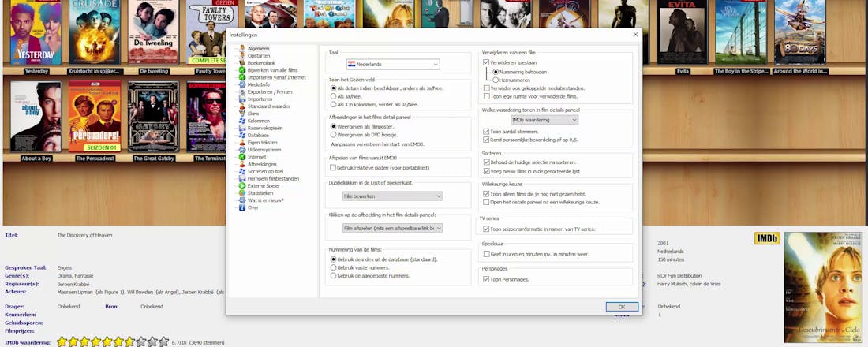Screen dimensions: 868x347
Task: Open Importeren vanaf Internet icon
Action: [x=242, y=77]
